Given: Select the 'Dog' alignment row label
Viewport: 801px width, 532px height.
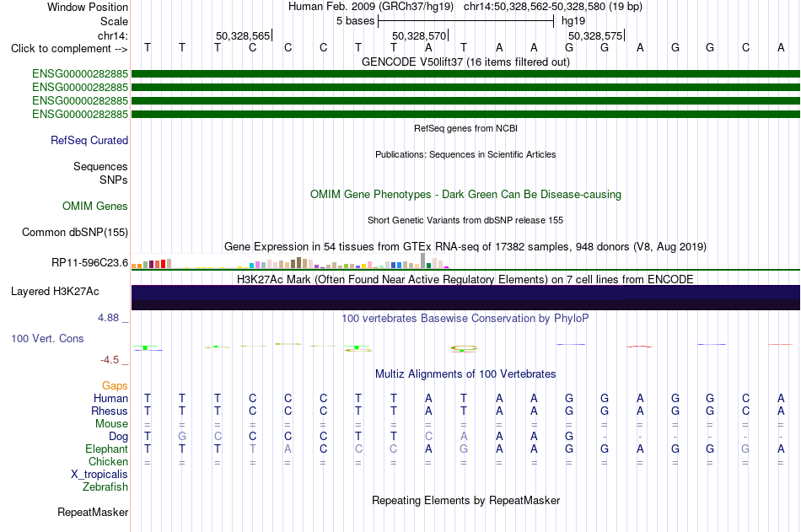Looking at the screenshot, I should pyautogui.click(x=118, y=437).
